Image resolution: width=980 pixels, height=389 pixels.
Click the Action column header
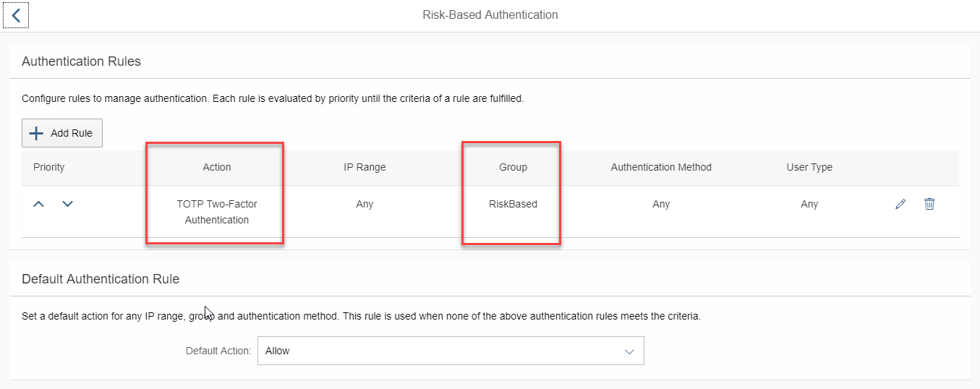(217, 167)
